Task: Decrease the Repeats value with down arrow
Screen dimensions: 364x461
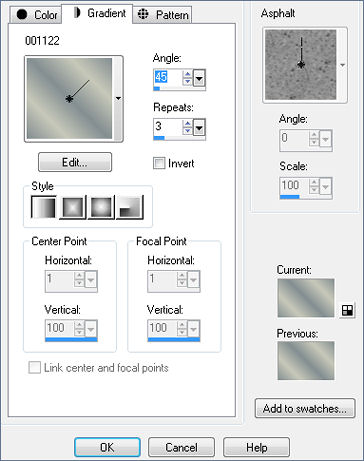Action: tap(187, 131)
